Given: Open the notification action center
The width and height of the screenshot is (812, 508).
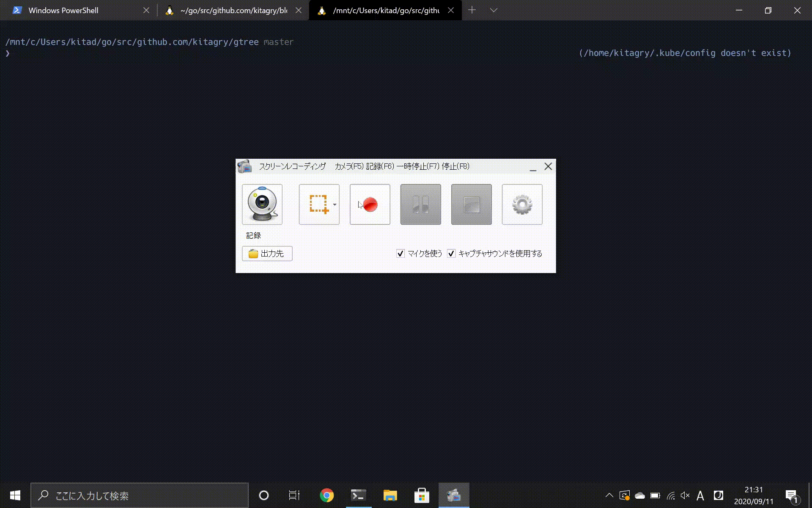Looking at the screenshot, I should (793, 496).
